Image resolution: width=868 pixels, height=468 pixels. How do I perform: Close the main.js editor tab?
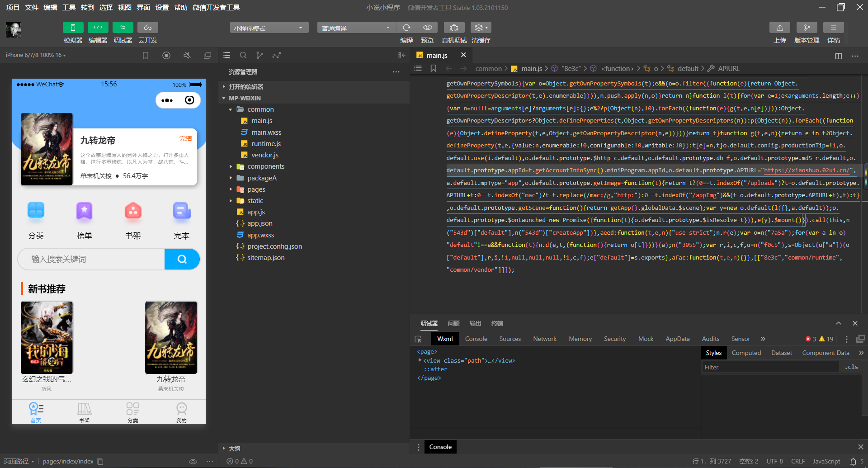[463, 55]
